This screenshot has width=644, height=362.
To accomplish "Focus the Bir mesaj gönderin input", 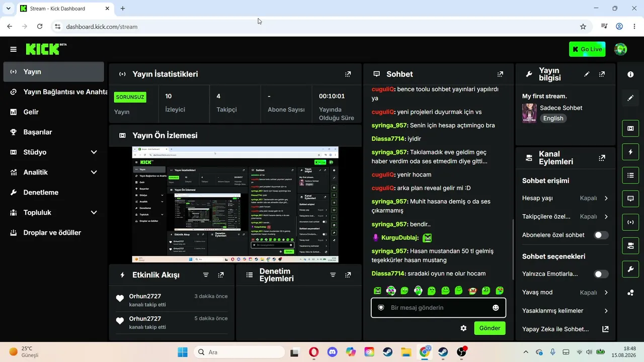I will pyautogui.click(x=439, y=308).
